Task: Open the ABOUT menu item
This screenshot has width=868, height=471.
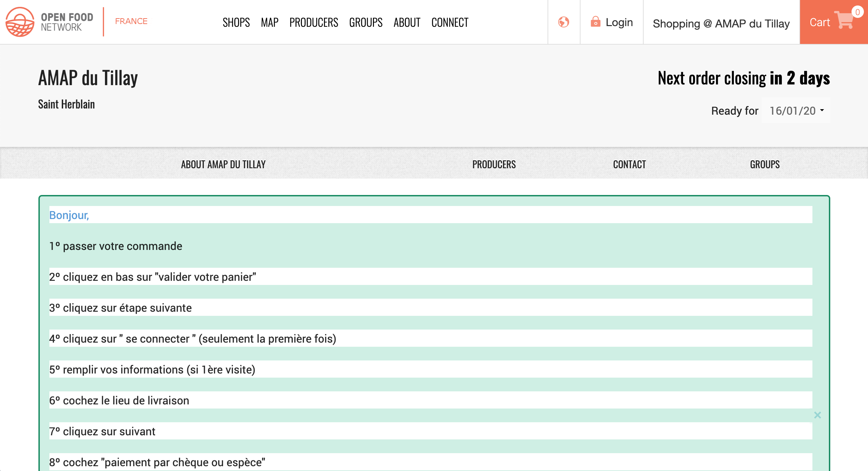Action: pos(407,23)
